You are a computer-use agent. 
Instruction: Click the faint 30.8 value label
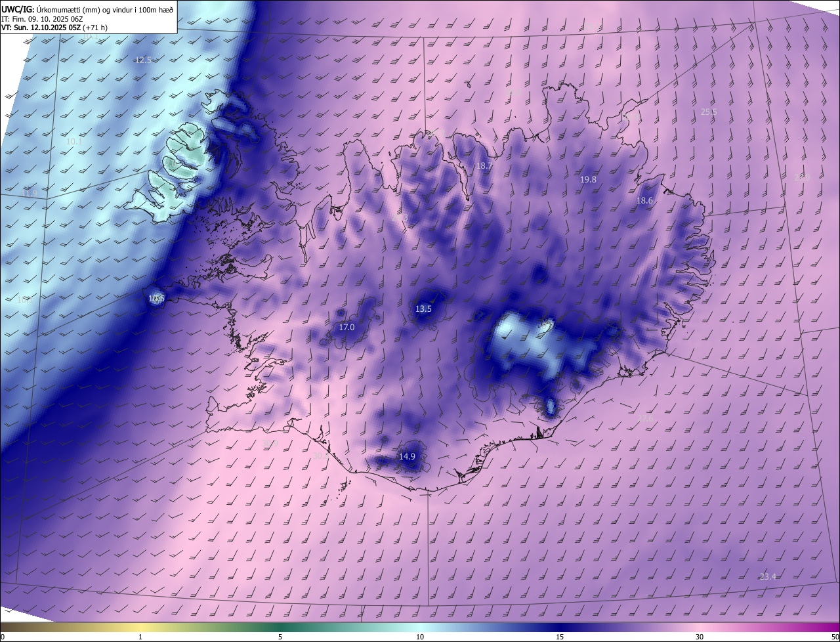(x=321, y=455)
